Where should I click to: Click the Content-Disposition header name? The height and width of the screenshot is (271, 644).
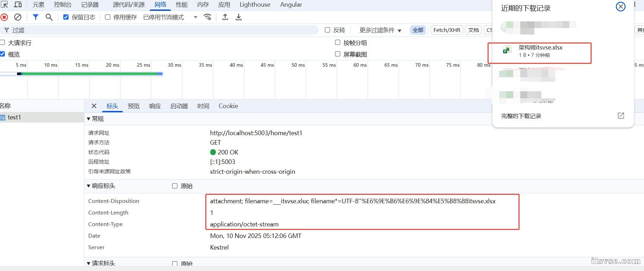click(x=114, y=201)
